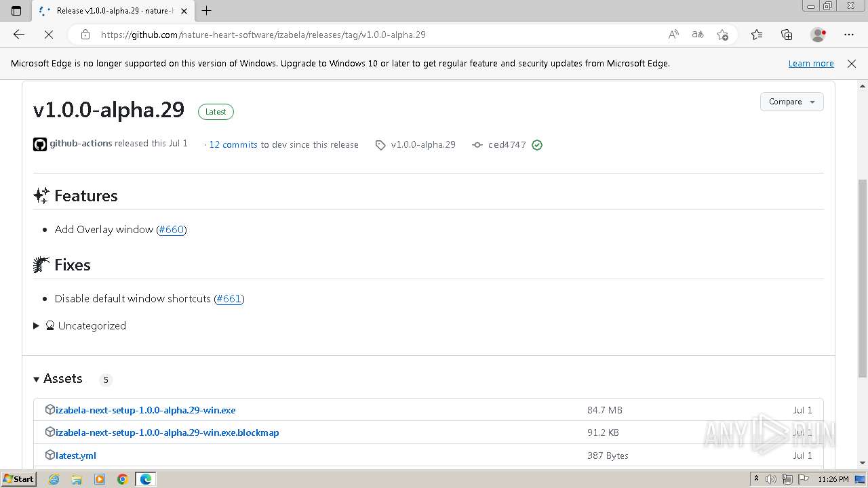Open Internet Explorer from the taskbar
Screen dimensions: 868x488
[x=54, y=479]
